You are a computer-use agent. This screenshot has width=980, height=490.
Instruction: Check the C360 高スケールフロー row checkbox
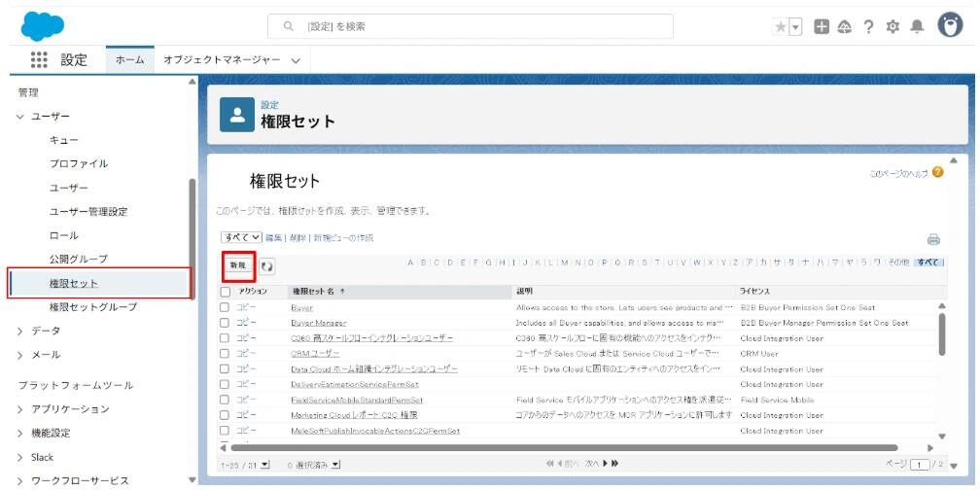tap(225, 338)
